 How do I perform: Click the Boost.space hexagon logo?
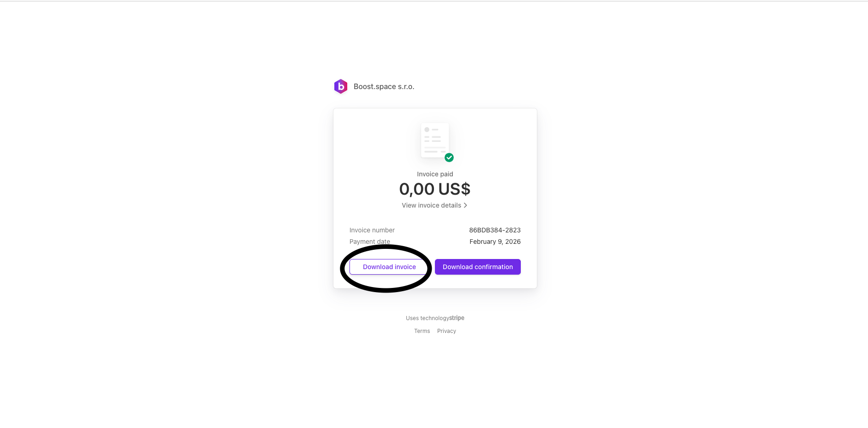click(341, 86)
